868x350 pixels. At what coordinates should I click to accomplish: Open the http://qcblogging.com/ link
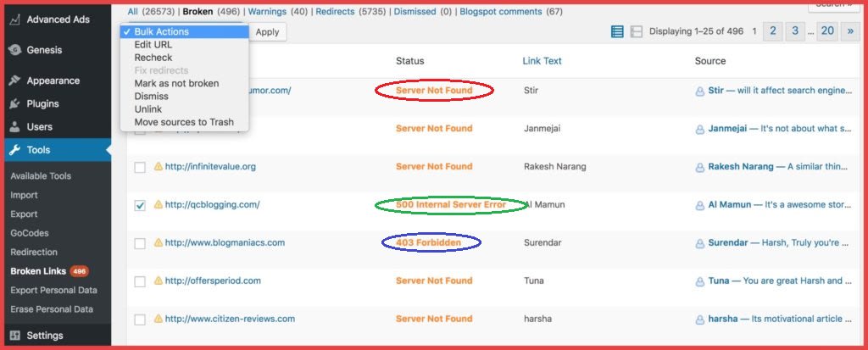pyautogui.click(x=213, y=204)
